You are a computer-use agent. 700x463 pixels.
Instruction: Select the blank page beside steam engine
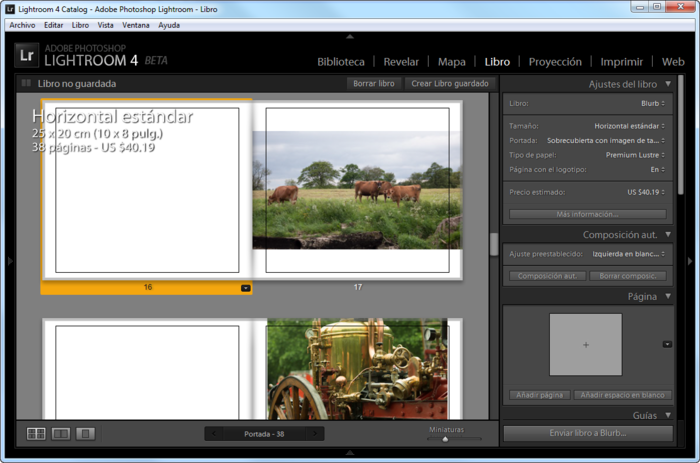pos(147,369)
